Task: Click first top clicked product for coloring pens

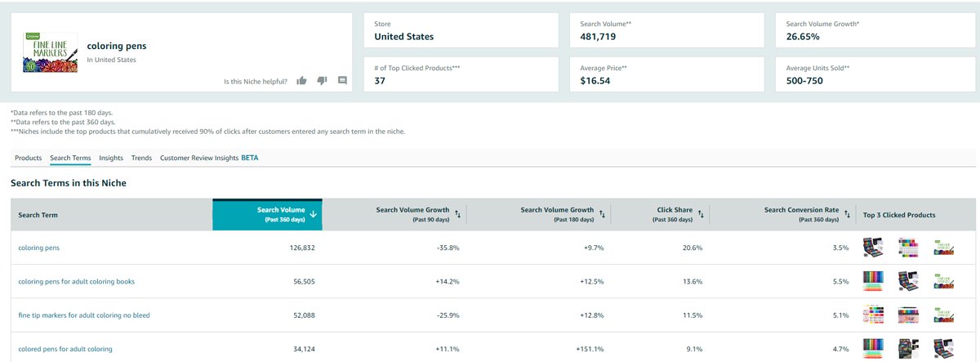Action: click(873, 248)
